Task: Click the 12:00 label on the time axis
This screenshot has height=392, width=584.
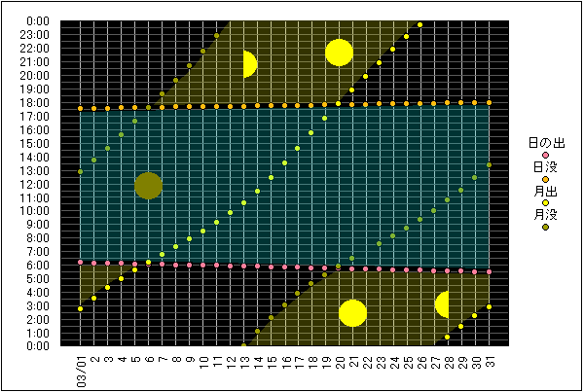Action: (x=39, y=183)
